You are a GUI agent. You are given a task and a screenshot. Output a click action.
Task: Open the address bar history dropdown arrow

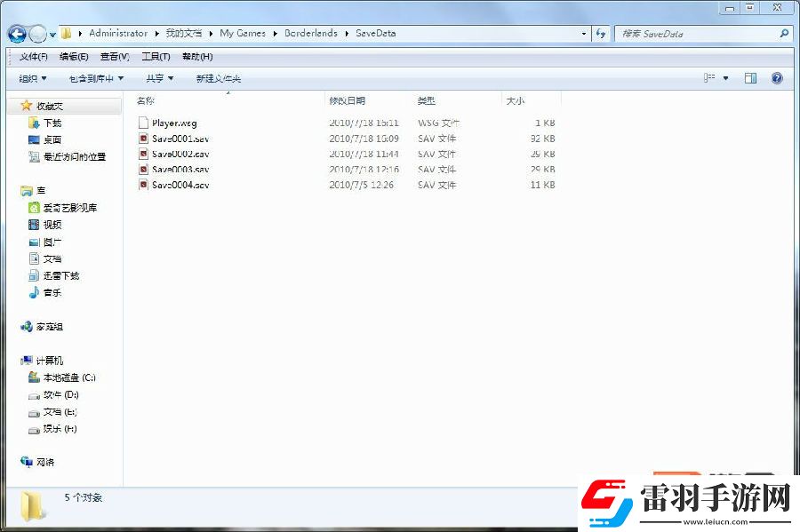point(584,34)
